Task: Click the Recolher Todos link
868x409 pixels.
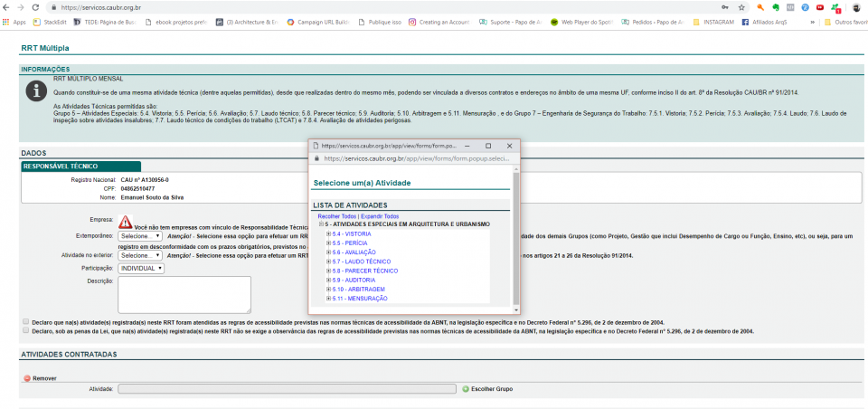Action: click(x=336, y=216)
